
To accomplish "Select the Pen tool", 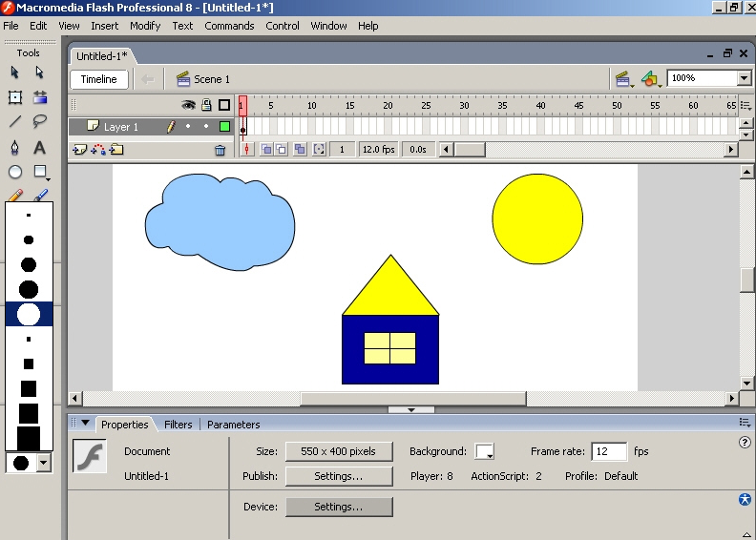I will (x=15, y=147).
